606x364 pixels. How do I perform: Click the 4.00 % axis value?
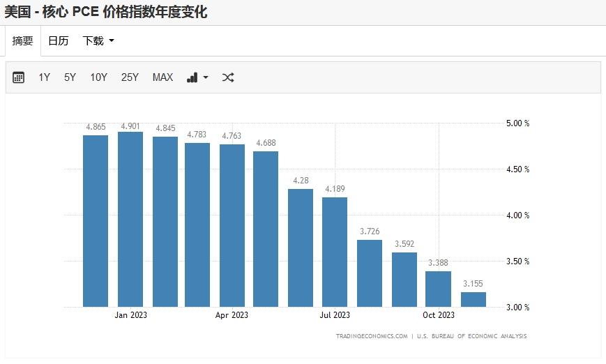518,215
